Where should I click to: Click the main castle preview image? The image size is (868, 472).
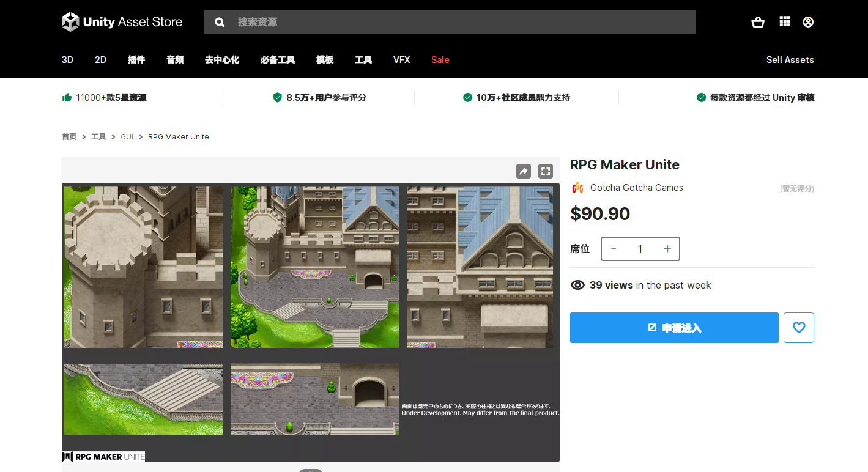(311, 322)
